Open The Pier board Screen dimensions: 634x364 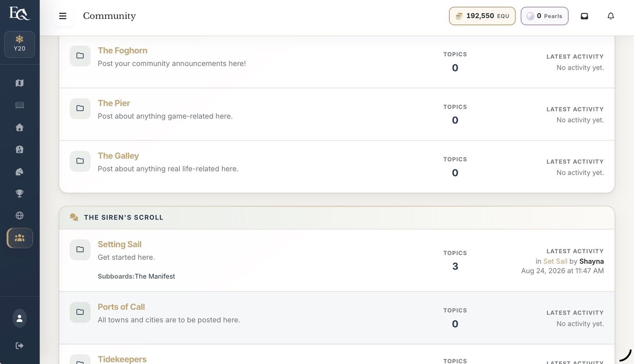coord(114,103)
